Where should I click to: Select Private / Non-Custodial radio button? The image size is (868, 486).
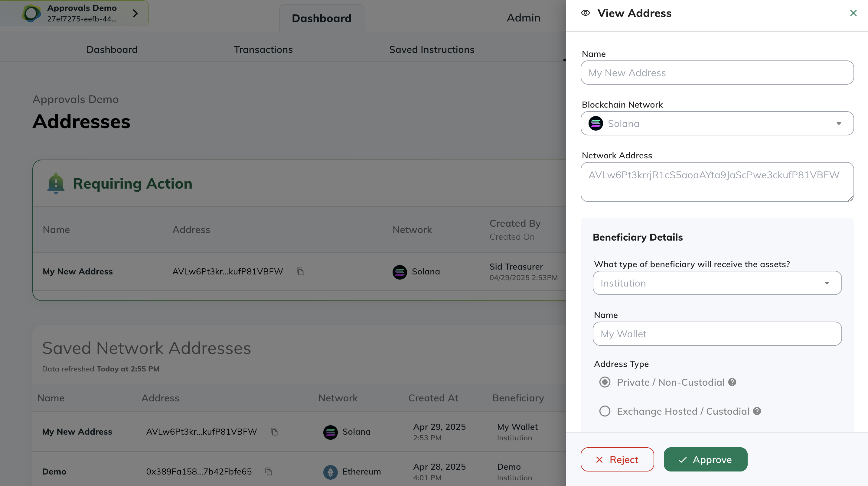point(605,382)
